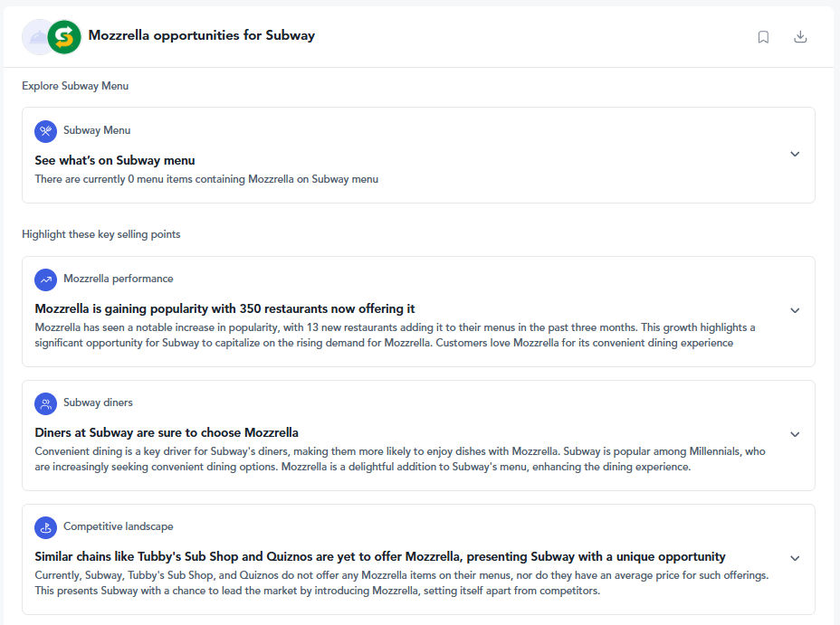The width and height of the screenshot is (840, 625).
Task: Click the bookmark icon in header
Action: 763,37
